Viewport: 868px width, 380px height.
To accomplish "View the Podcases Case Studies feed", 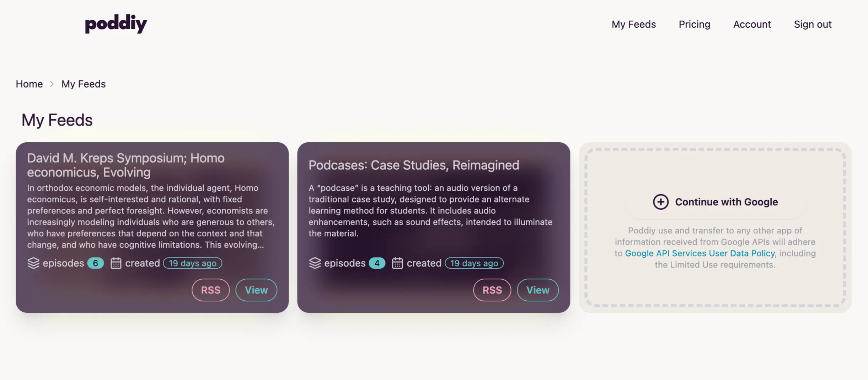I will (x=537, y=290).
